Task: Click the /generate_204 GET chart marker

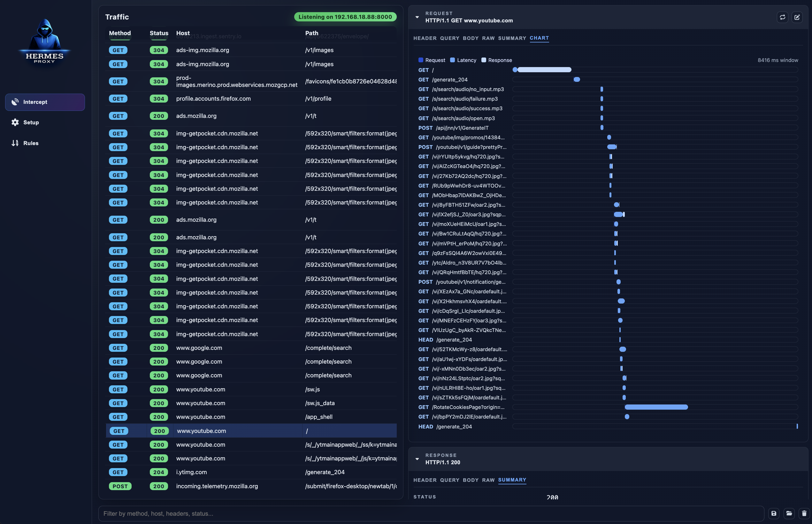Action: [577, 79]
